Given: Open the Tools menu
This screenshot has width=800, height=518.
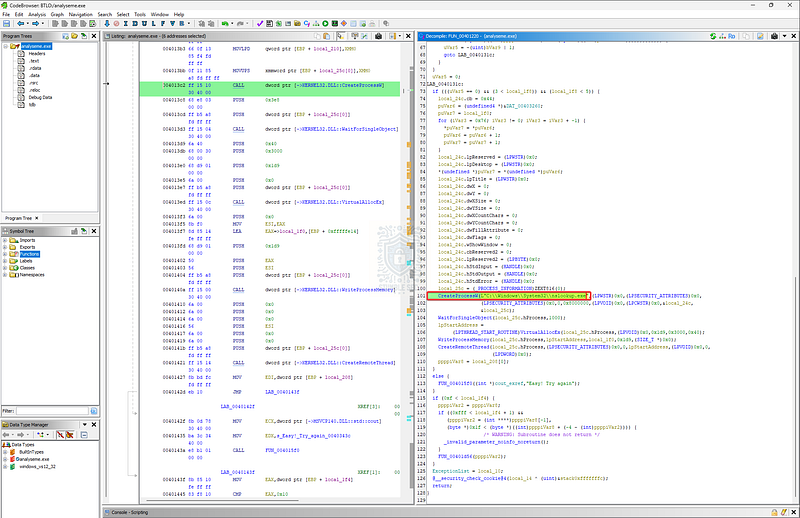Looking at the screenshot, I should point(140,14).
